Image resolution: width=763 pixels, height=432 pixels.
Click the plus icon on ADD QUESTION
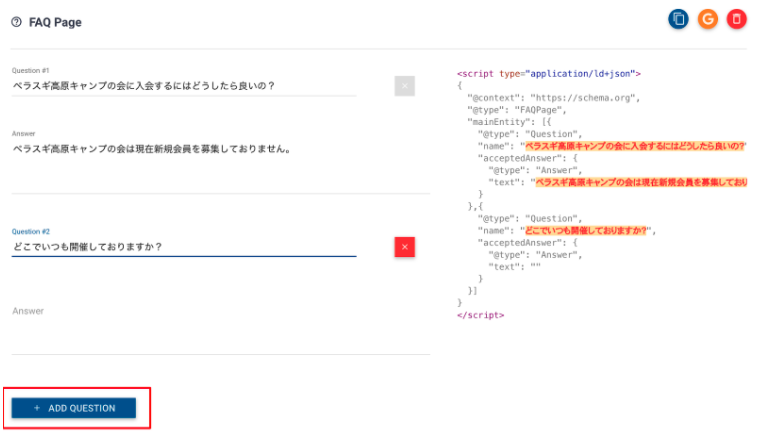[37, 408]
